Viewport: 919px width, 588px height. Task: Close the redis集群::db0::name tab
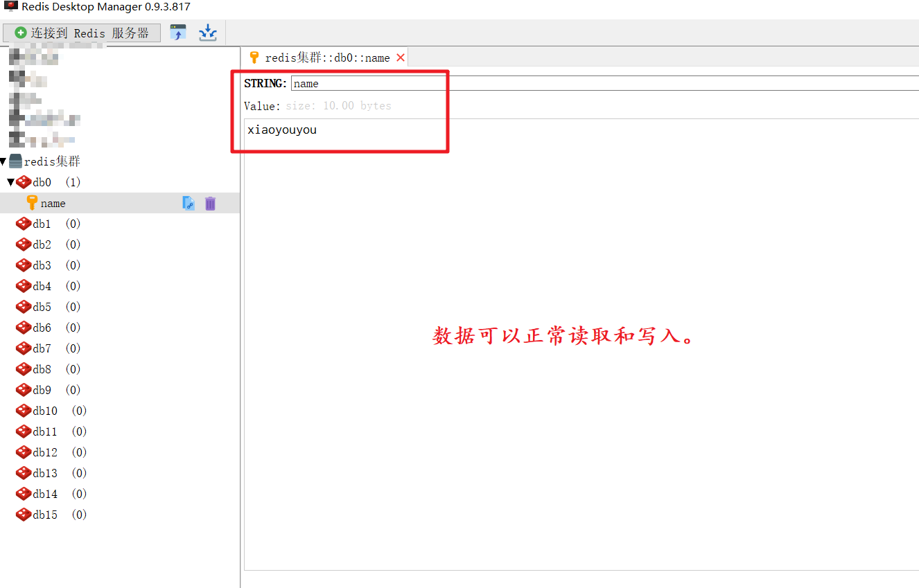click(x=401, y=57)
